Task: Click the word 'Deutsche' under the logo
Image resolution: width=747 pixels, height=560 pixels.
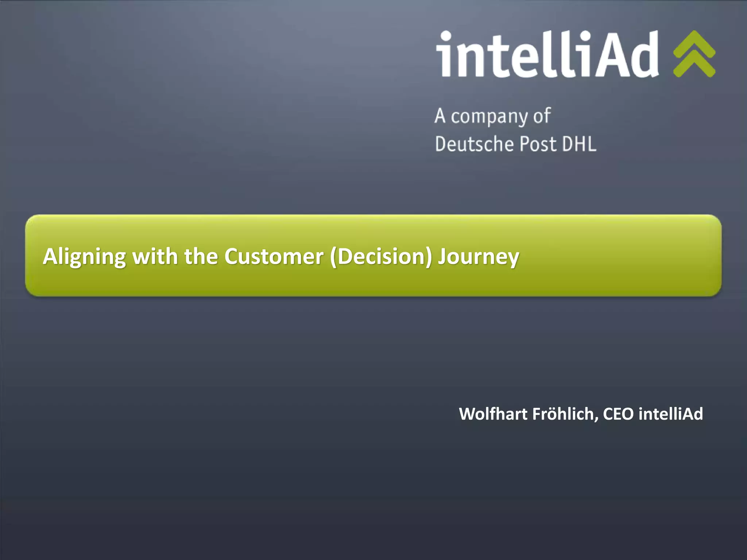Action: [x=474, y=144]
